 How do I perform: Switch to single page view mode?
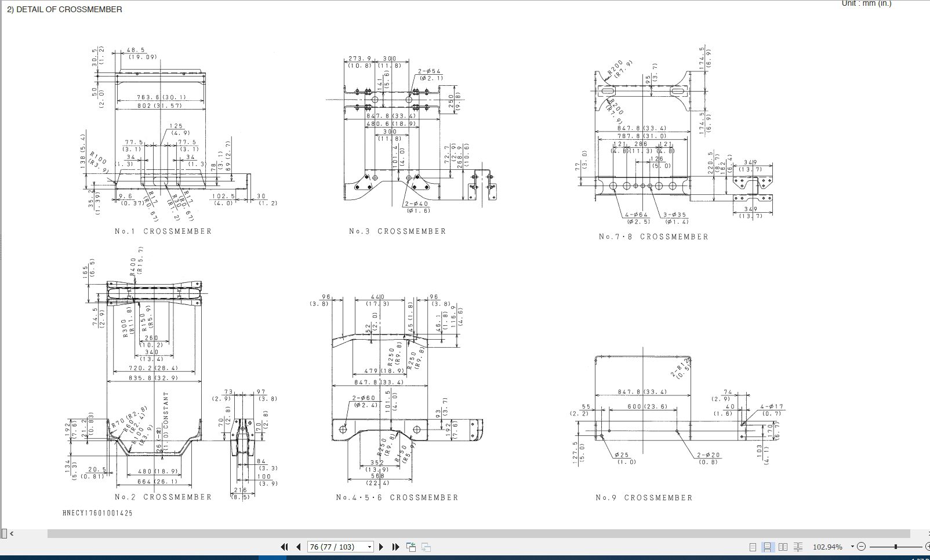click(753, 547)
